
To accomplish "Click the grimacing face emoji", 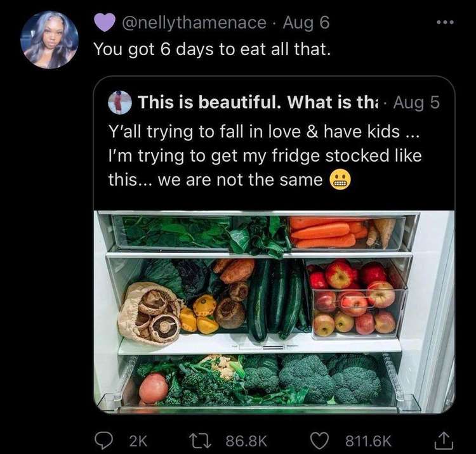I will tap(341, 181).
